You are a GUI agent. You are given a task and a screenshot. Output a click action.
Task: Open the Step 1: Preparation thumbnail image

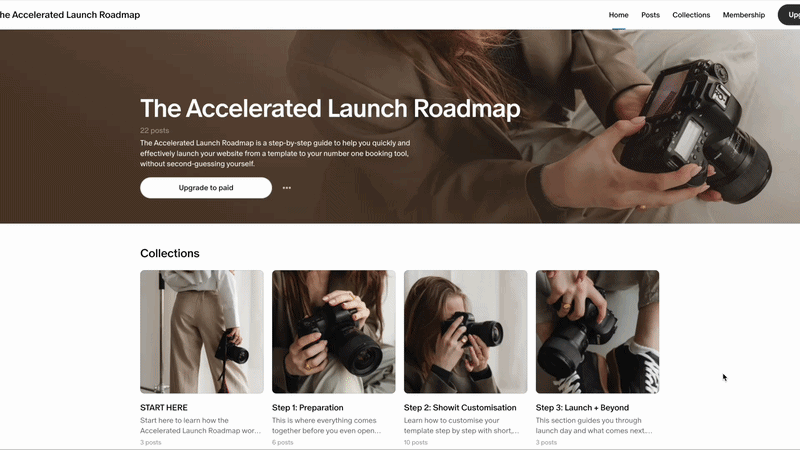coord(334,332)
